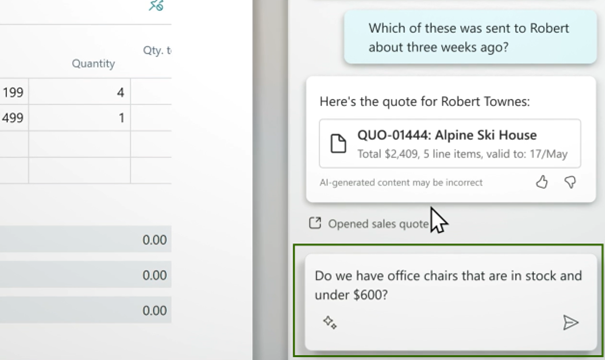Select the Quantity column header
605x360 pixels.
click(x=93, y=63)
